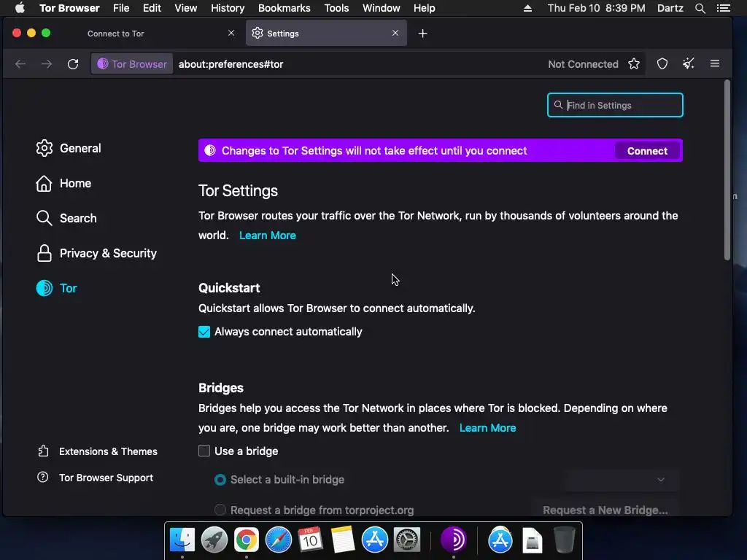
Task: Click the New Identity broom icon
Action: [689, 63]
